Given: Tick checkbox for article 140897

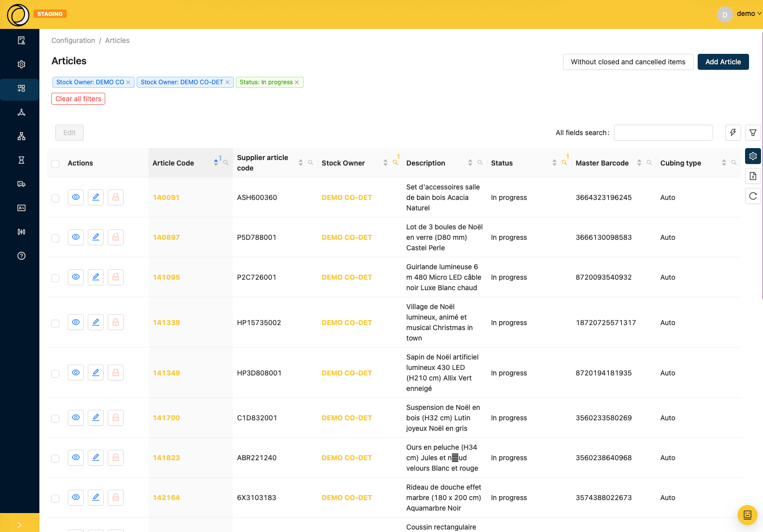Looking at the screenshot, I should (55, 238).
